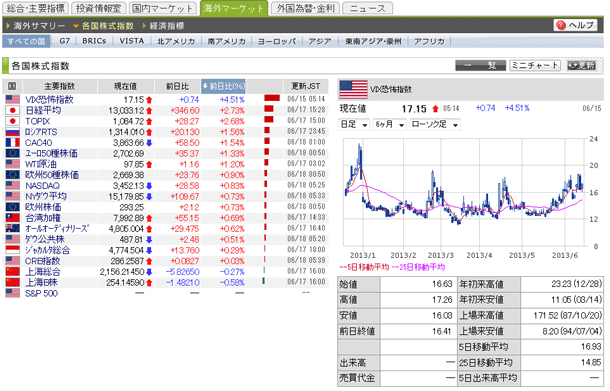Click red percent bar in VIX恐怖指数 row
Screen dimensions: 610x391
272,98
